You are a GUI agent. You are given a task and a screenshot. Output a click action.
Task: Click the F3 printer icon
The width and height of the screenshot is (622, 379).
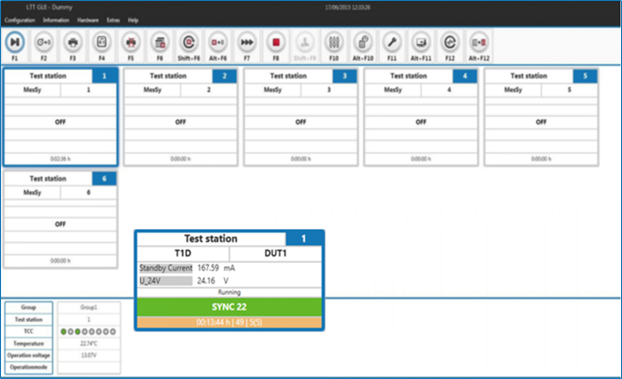point(73,42)
